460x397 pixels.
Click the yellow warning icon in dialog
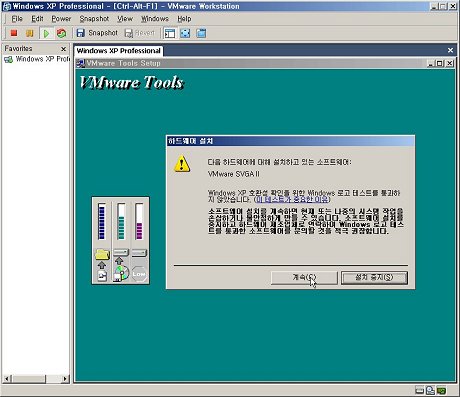click(x=182, y=164)
